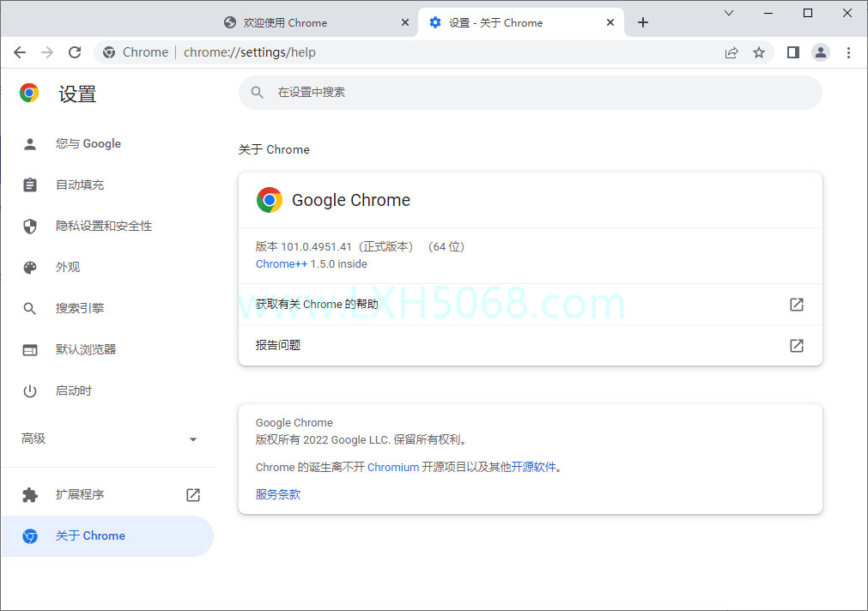Click the Chrome icon beside 关于 Chrome
This screenshot has height=611, width=868.
click(x=30, y=536)
